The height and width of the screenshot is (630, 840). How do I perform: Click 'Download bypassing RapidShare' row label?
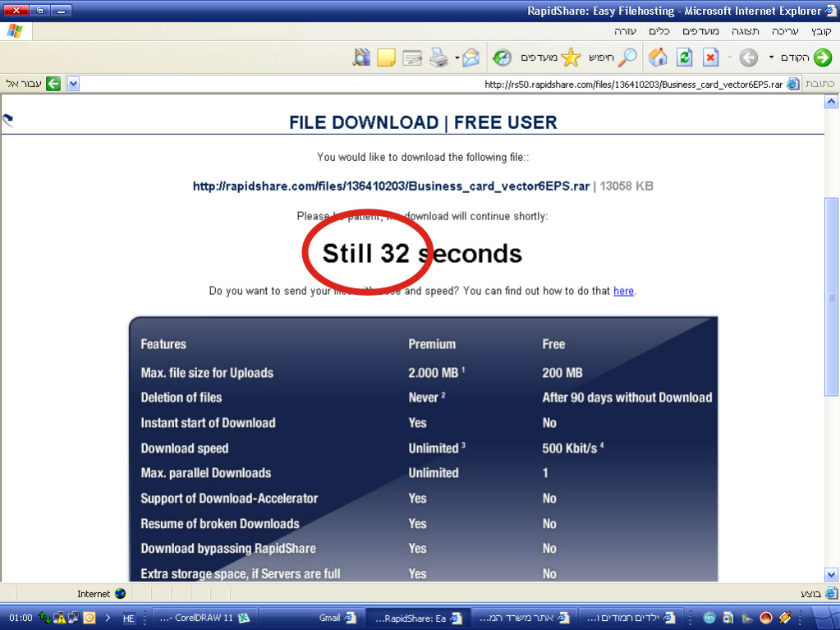click(228, 549)
